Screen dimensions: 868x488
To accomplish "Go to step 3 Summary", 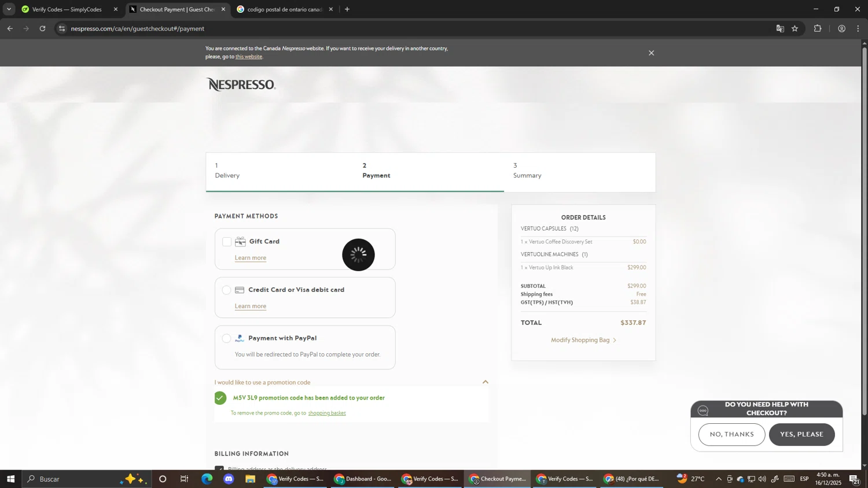I will (527, 171).
